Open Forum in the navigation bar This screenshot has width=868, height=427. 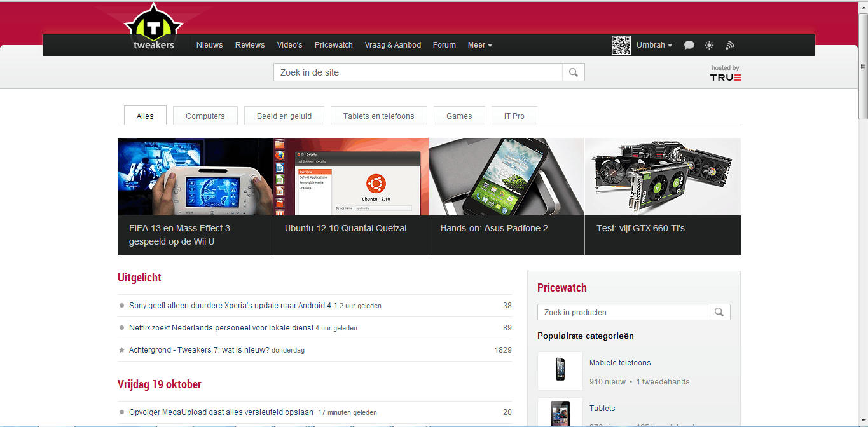point(444,45)
